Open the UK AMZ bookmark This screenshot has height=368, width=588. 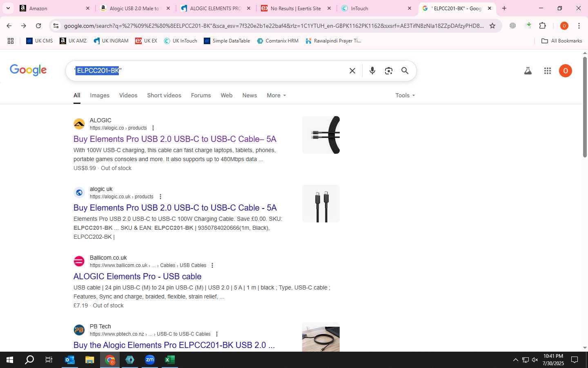click(73, 41)
